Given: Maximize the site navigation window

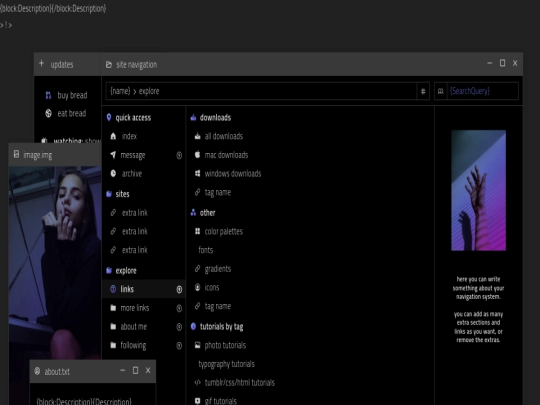Looking at the screenshot, I should click(502, 63).
